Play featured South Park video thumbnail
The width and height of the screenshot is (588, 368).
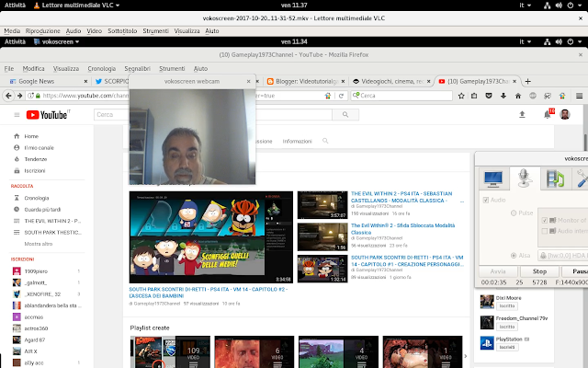coord(211,237)
